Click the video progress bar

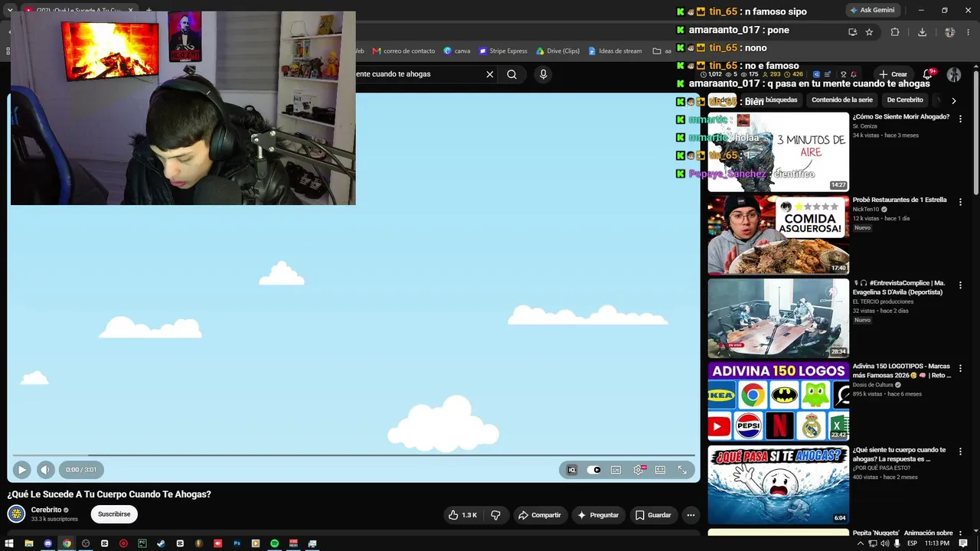(354, 455)
